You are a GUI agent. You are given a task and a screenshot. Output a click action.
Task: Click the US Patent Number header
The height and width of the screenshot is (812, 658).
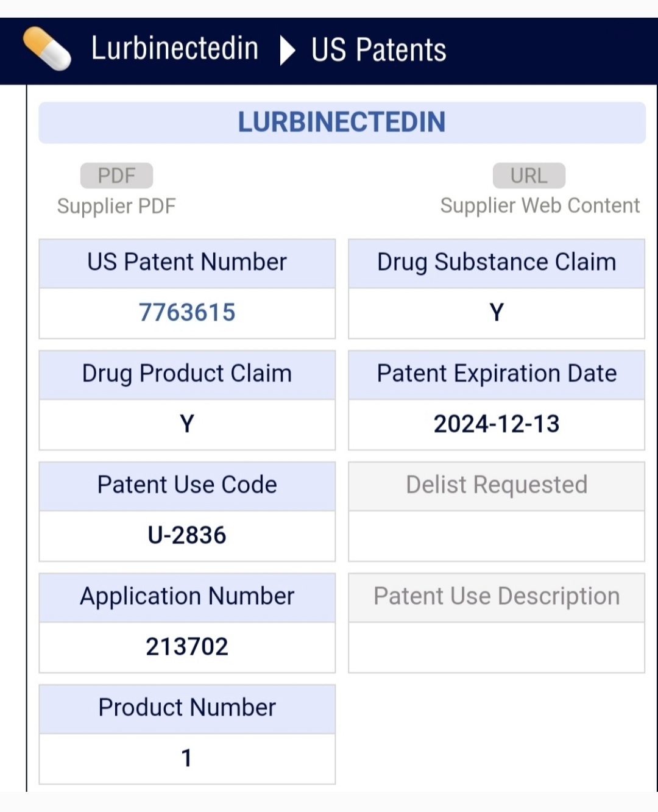click(187, 263)
